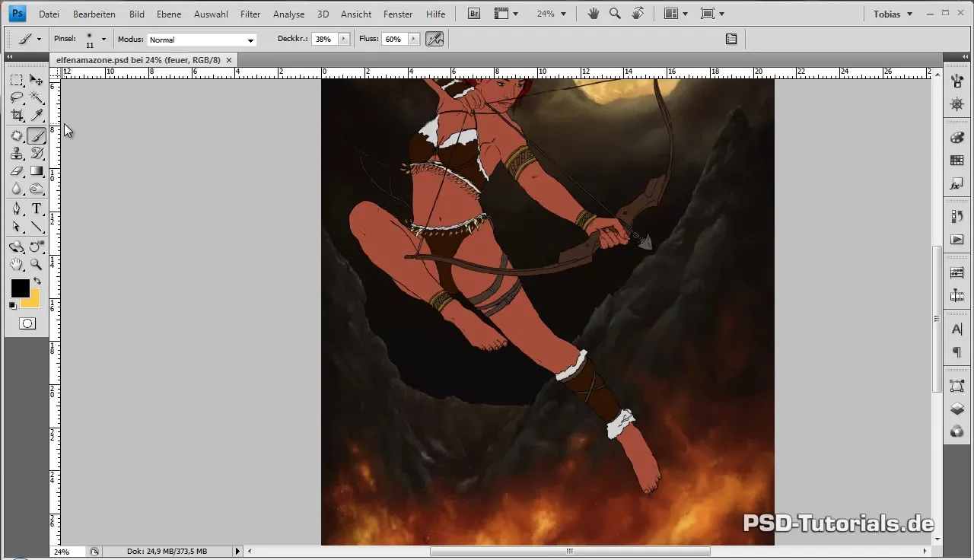Open the Fluss flow slider arrow
Image resolution: width=974 pixels, height=560 pixels.
[414, 39]
